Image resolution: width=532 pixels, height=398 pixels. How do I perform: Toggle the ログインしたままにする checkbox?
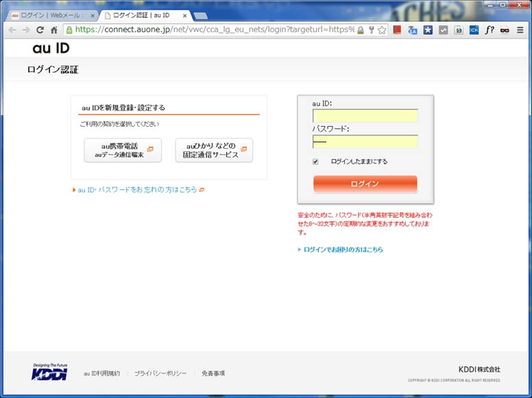(x=315, y=162)
